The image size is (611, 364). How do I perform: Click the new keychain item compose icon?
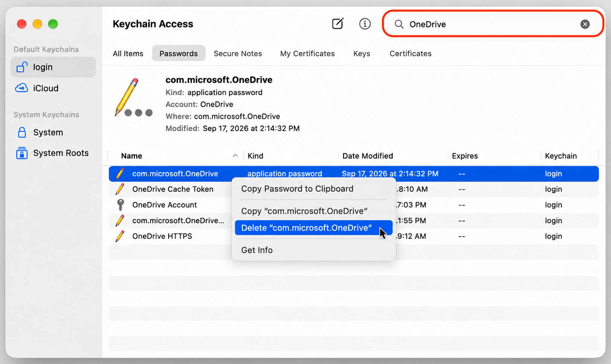[x=337, y=24]
